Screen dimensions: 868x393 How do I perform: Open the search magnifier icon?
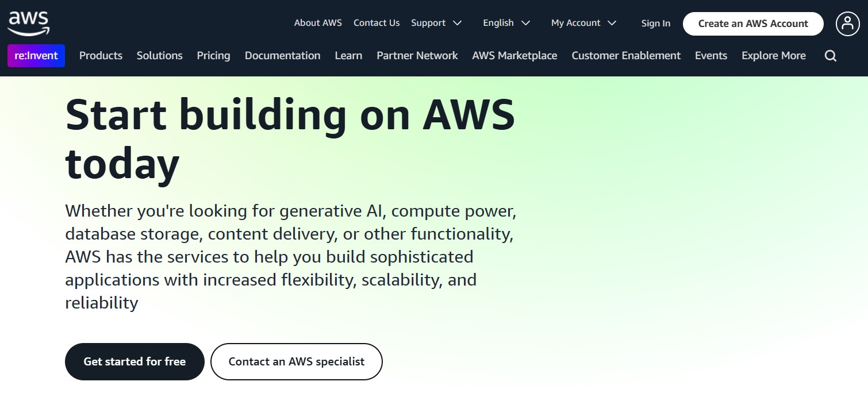pos(831,55)
